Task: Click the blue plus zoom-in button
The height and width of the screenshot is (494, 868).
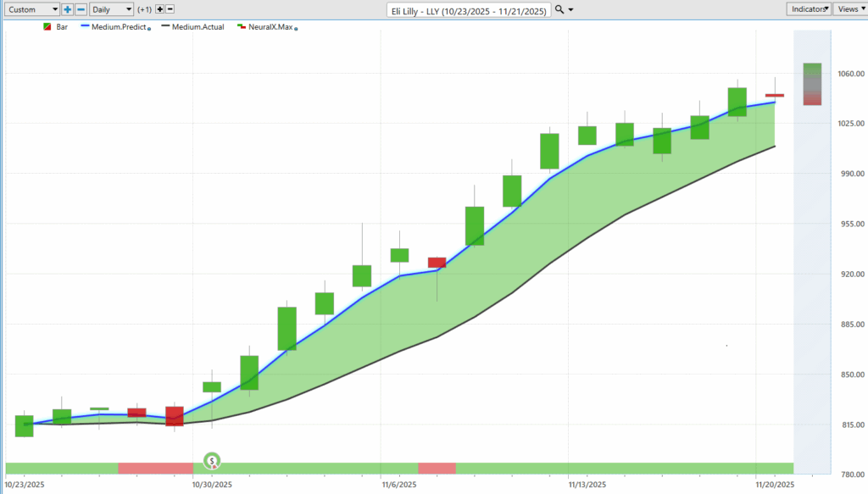Action: pos(68,9)
